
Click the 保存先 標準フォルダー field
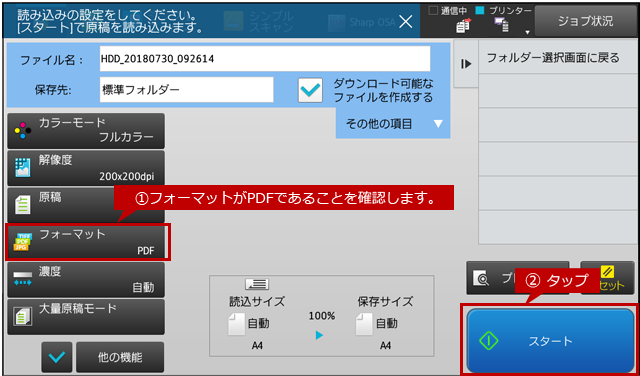pyautogui.click(x=187, y=90)
